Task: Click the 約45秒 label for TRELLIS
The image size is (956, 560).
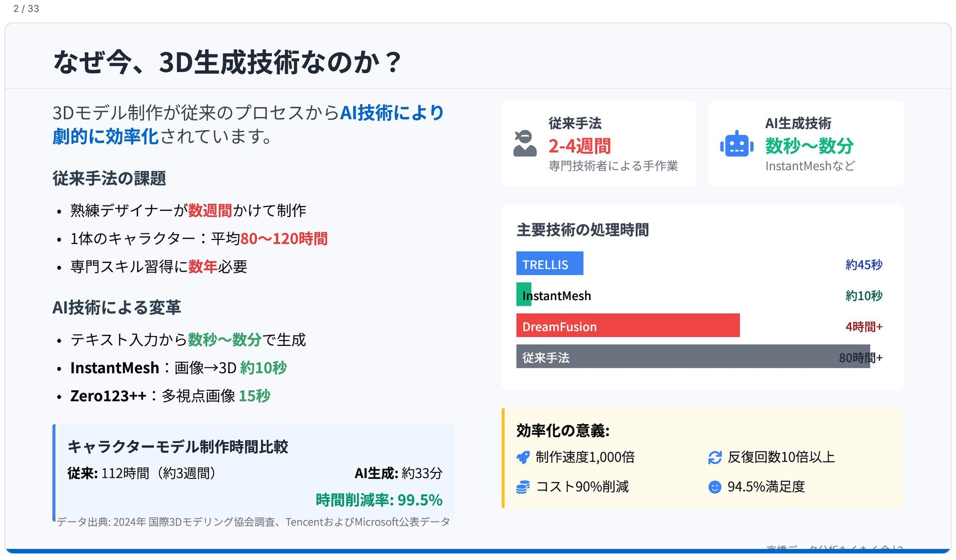Action: click(864, 264)
